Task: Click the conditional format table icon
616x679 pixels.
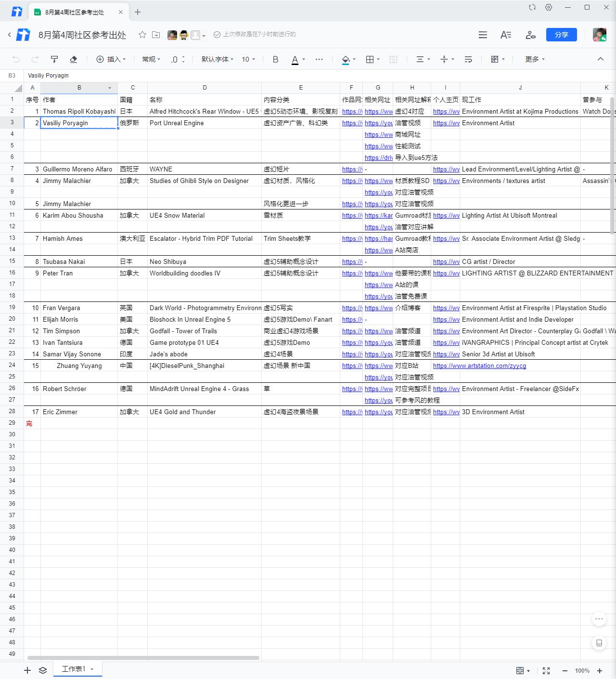Action: tap(494, 59)
